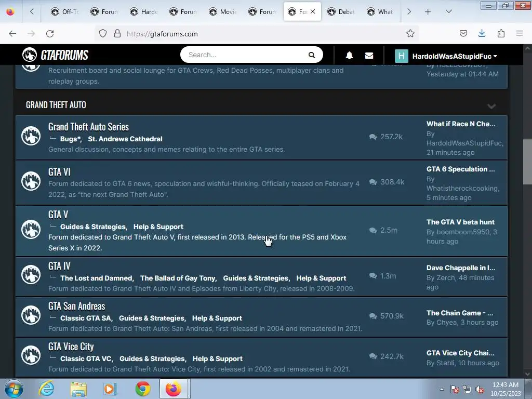This screenshot has height=399, width=532.
Task: Close the active forum tab
Action: (313, 11)
